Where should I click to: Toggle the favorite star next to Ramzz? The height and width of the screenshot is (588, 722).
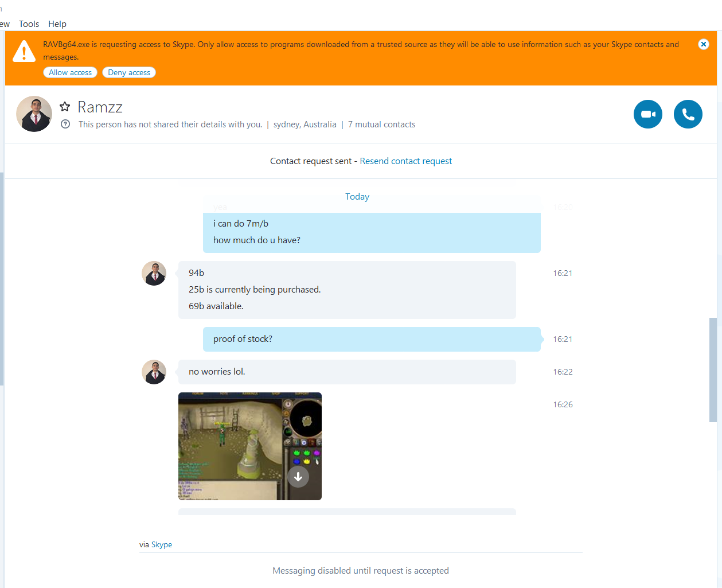tap(65, 107)
